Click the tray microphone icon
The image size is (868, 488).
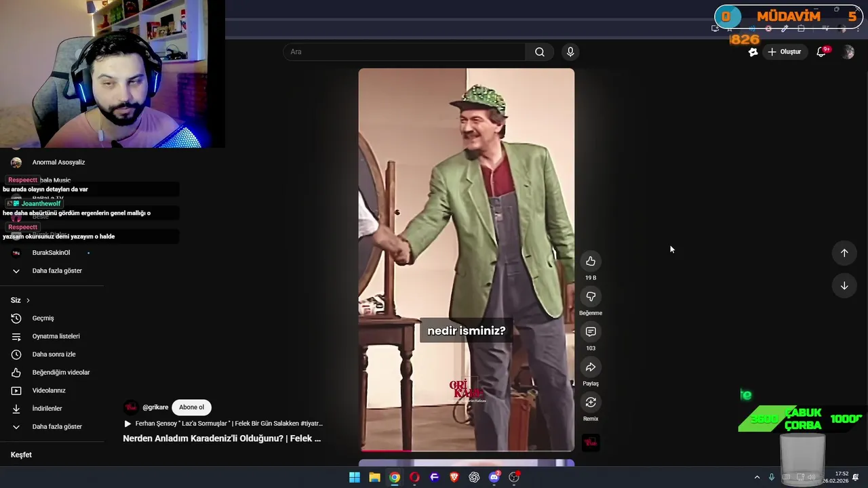click(x=772, y=477)
